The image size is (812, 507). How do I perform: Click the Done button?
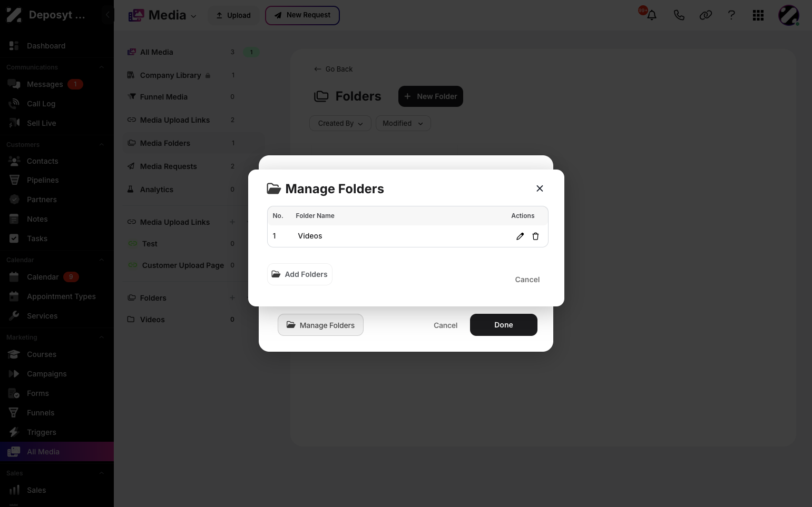(503, 325)
